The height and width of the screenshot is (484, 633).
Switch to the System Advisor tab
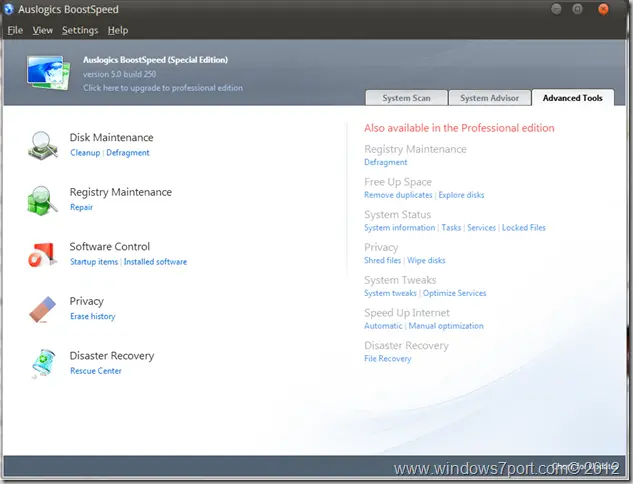[489, 98]
